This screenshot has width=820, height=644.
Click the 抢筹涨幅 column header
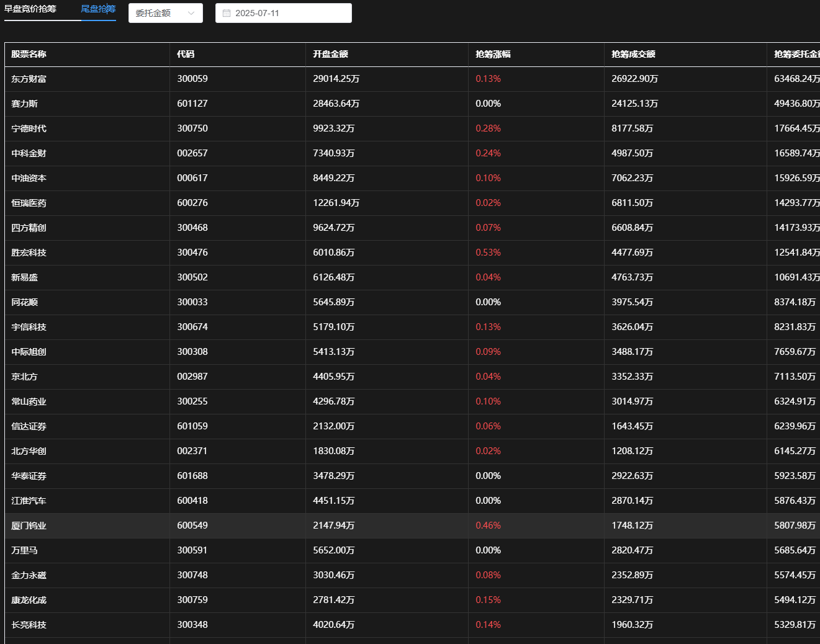click(x=493, y=55)
